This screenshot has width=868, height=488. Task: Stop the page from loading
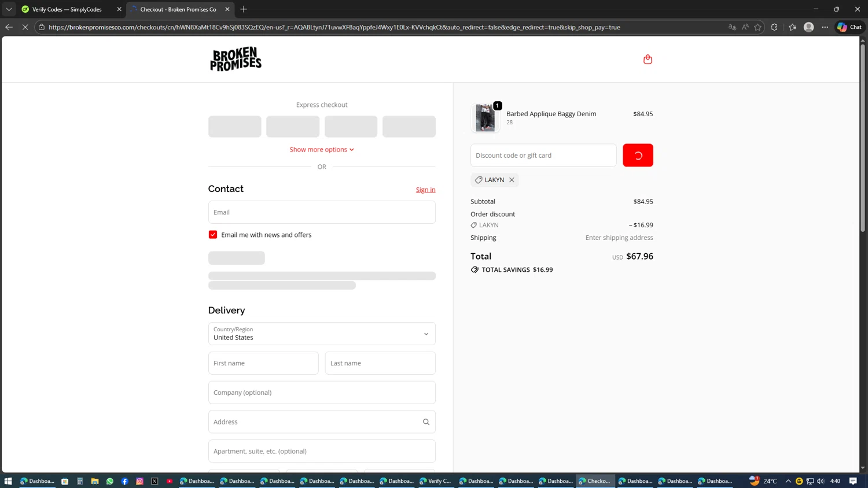[x=25, y=27]
